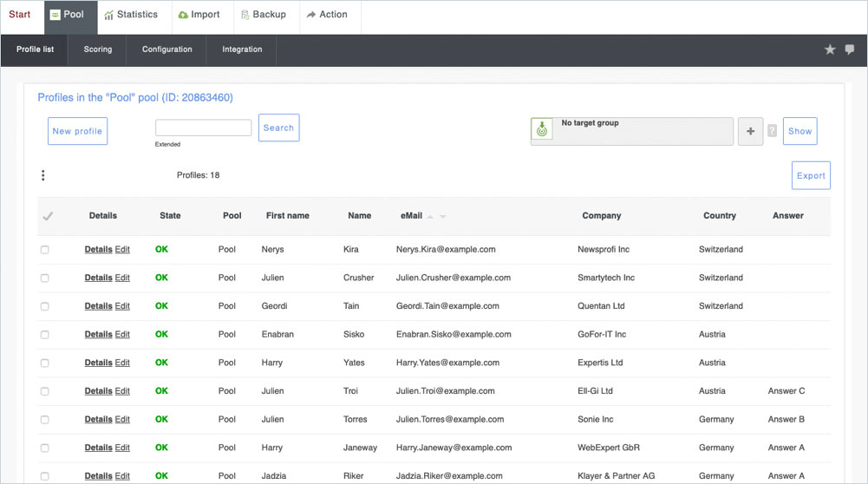868x484 pixels.
Task: Click the question mark help icon
Action: pyautogui.click(x=772, y=131)
